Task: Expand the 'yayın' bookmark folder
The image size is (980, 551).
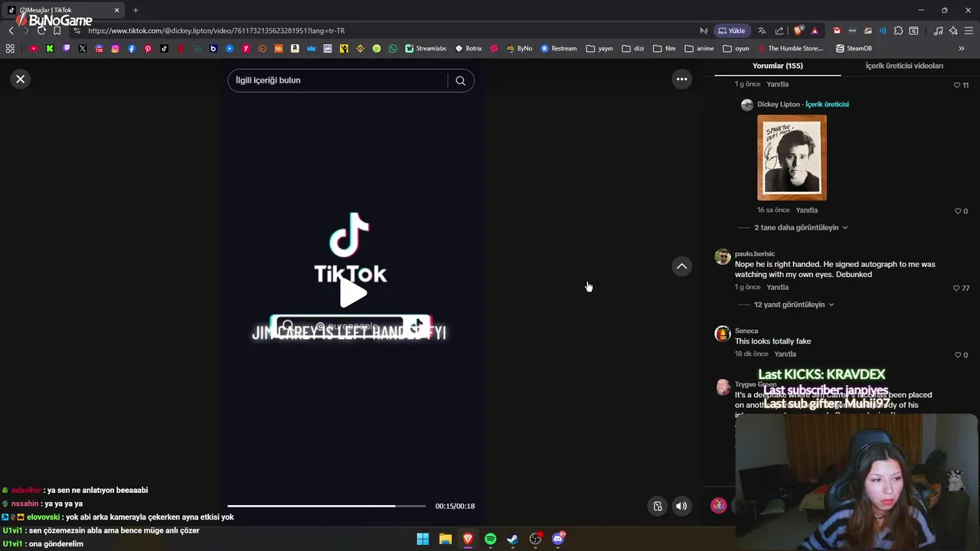Action: 599,48
